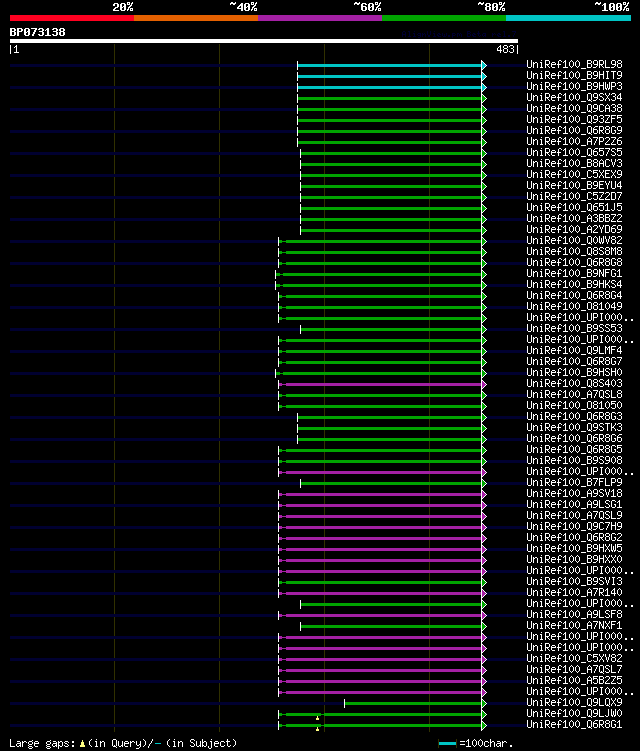Screen dimensions: 640x751
Task: Click hit label UniRef100_A7R140
Action: point(574,593)
